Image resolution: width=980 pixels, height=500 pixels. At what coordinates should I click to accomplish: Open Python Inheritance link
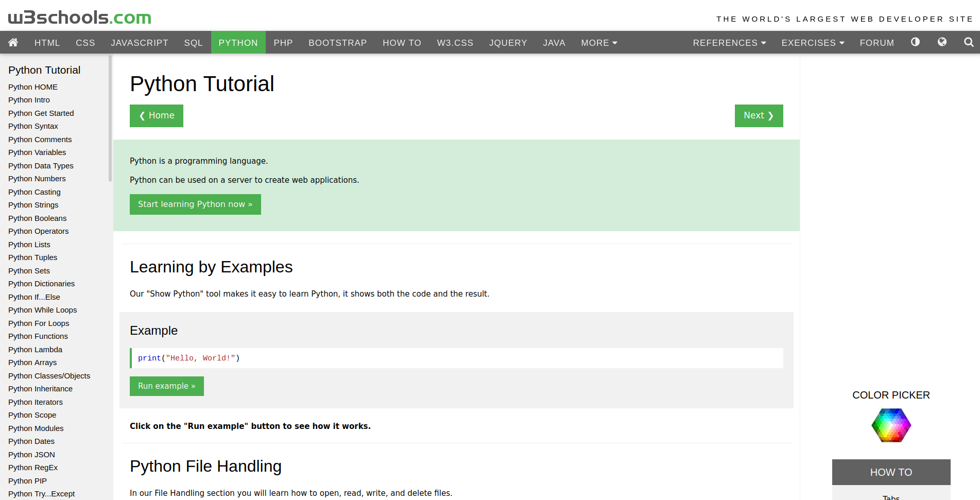coord(40,389)
